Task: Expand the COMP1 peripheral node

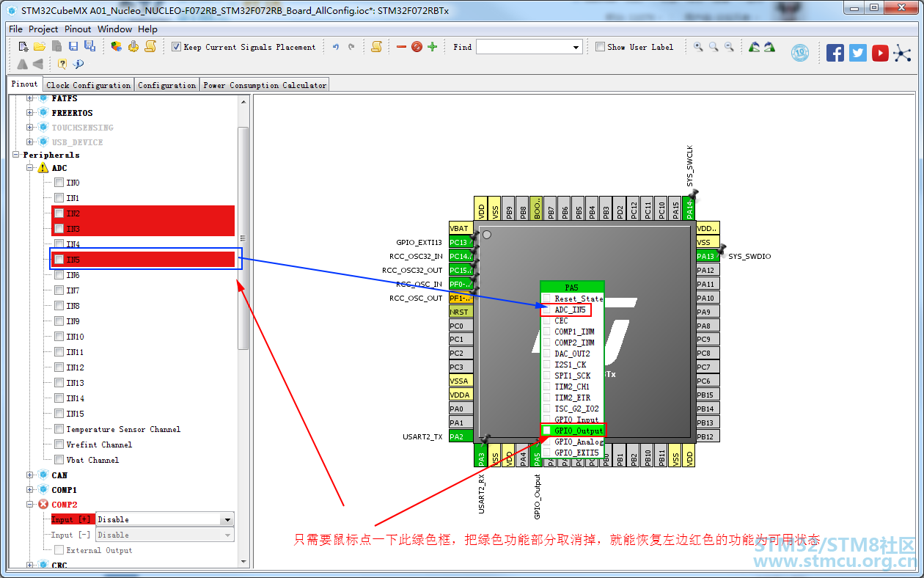Action: [30, 489]
